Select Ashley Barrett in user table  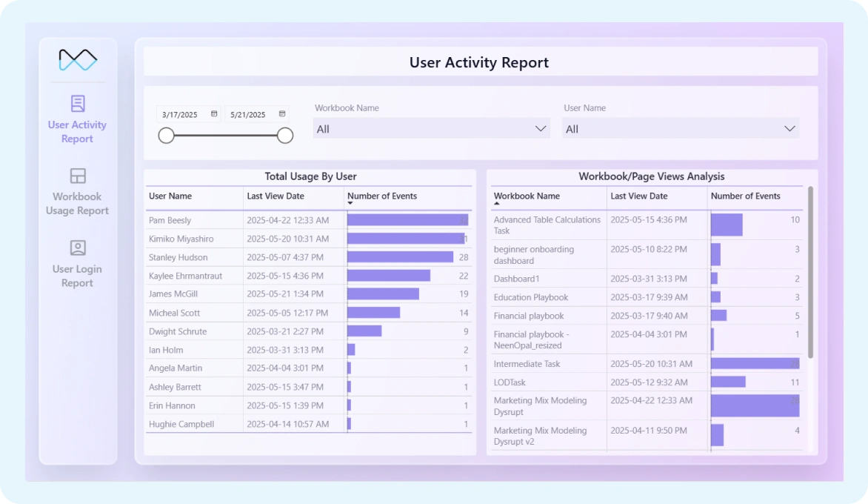pos(175,387)
